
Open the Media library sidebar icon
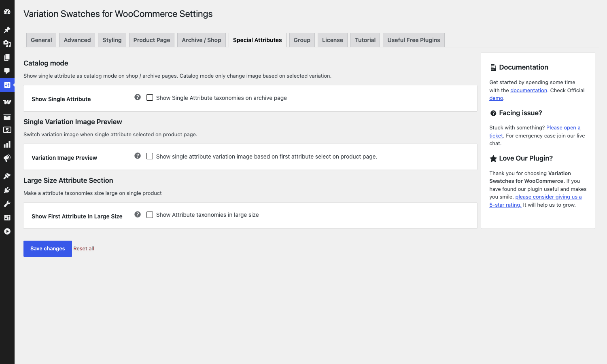pyautogui.click(x=7, y=44)
